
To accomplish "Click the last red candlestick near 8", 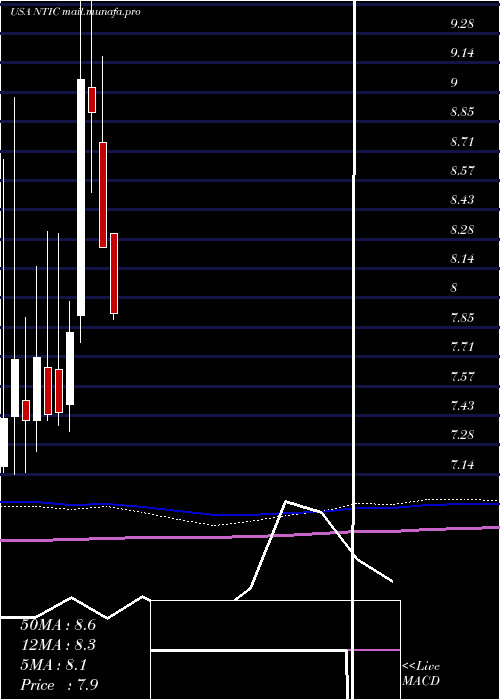I will click(114, 273).
